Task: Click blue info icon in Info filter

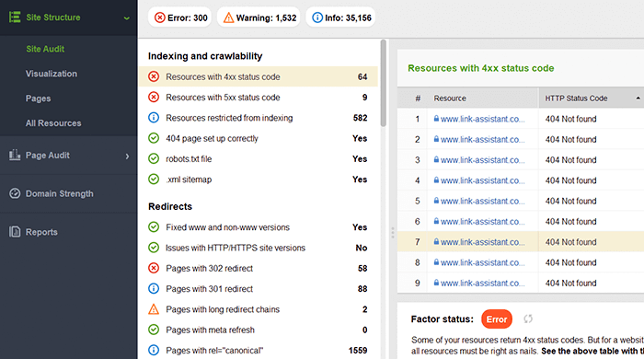Action: click(x=317, y=17)
